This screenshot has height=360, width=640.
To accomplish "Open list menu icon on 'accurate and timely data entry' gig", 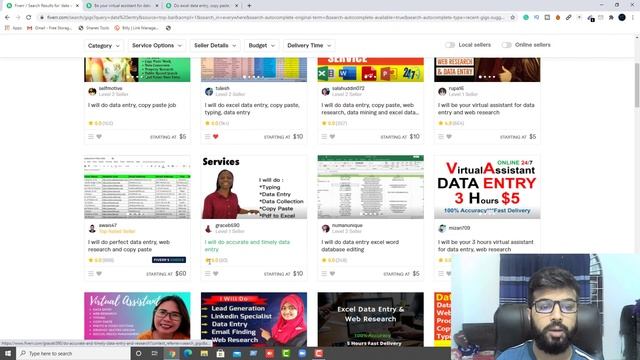I will click(x=208, y=274).
